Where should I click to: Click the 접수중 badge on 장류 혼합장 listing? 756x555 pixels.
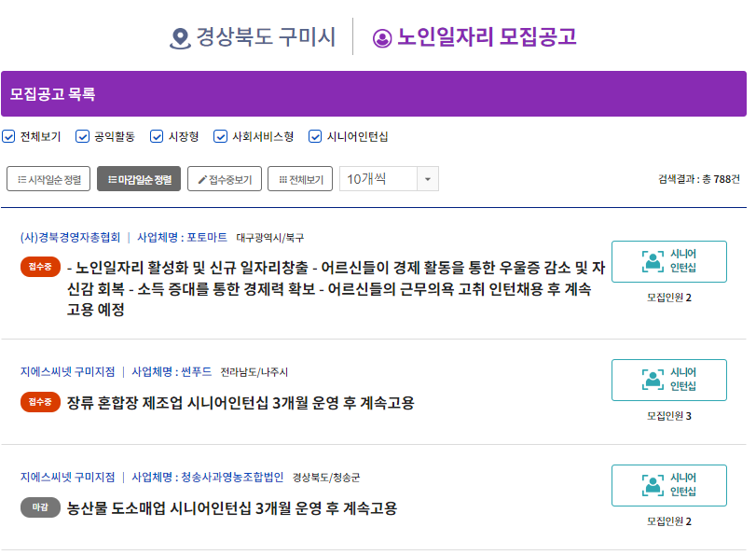pos(40,402)
